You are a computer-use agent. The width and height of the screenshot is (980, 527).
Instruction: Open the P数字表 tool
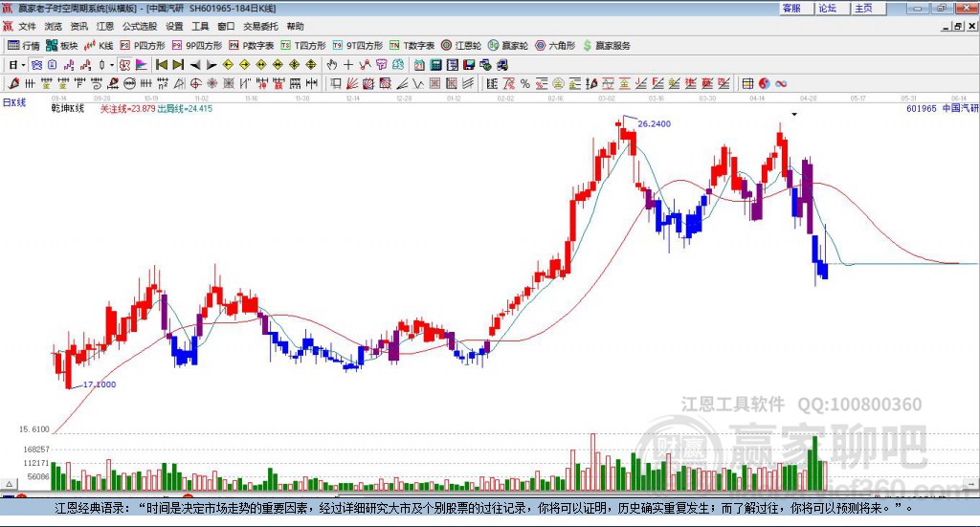[x=252, y=46]
